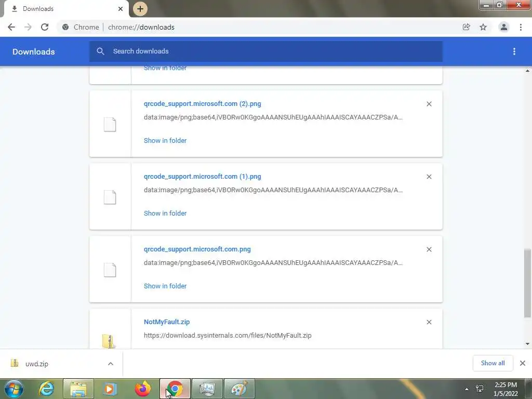Go back using the browser back arrow

click(11, 27)
